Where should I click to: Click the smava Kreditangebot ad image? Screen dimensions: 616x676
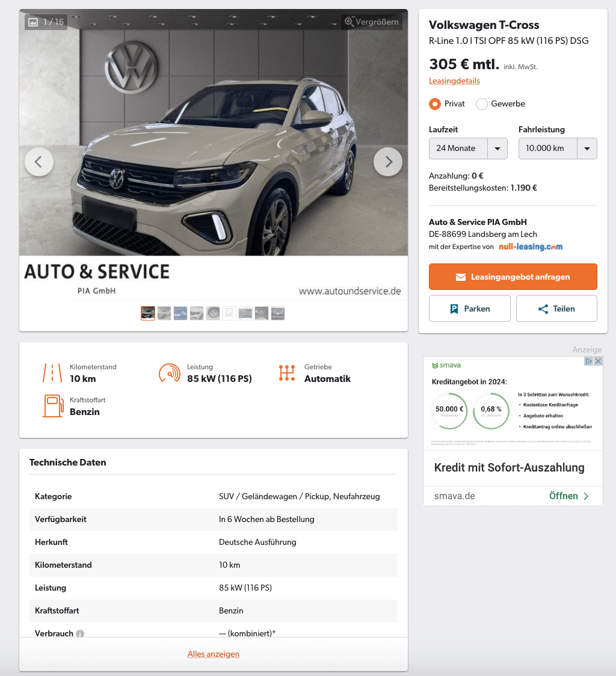click(513, 404)
